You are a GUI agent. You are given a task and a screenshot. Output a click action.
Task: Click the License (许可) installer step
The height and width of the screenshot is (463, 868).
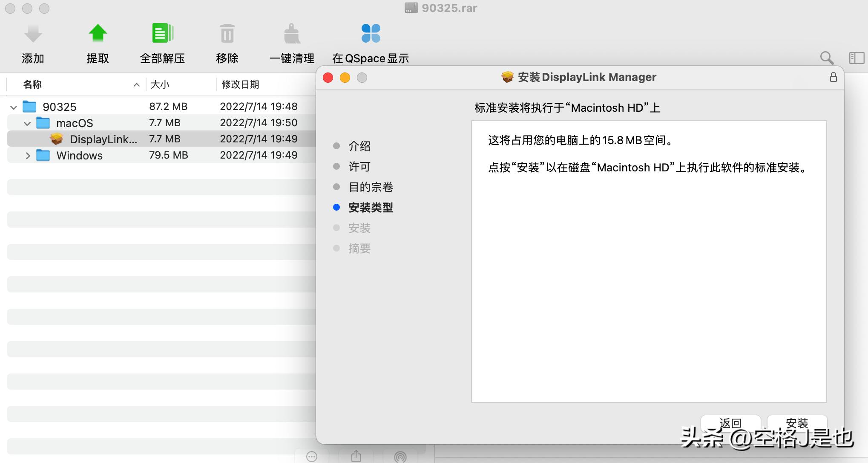click(x=359, y=167)
